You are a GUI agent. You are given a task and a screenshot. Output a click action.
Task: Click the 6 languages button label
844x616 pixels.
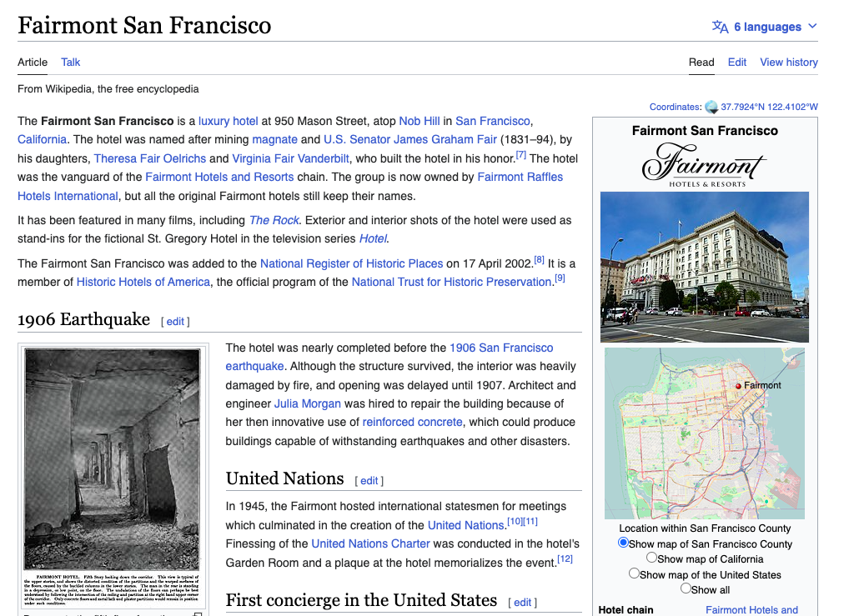[x=767, y=27]
